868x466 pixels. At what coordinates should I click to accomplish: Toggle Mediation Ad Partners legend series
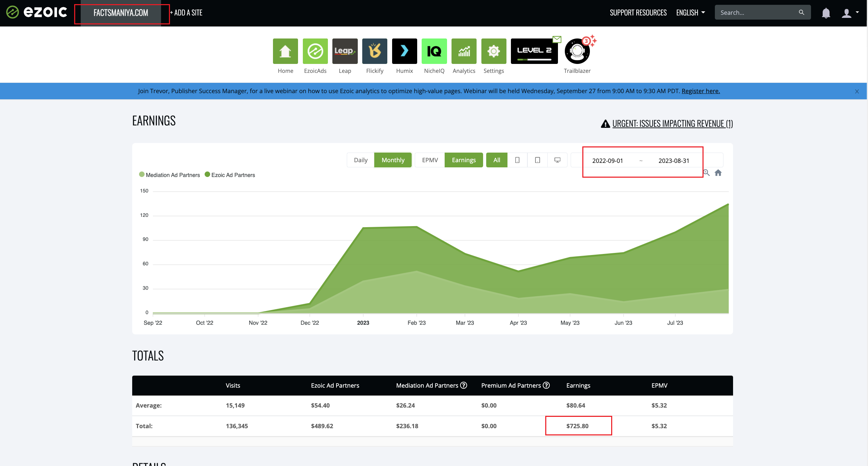coord(169,175)
